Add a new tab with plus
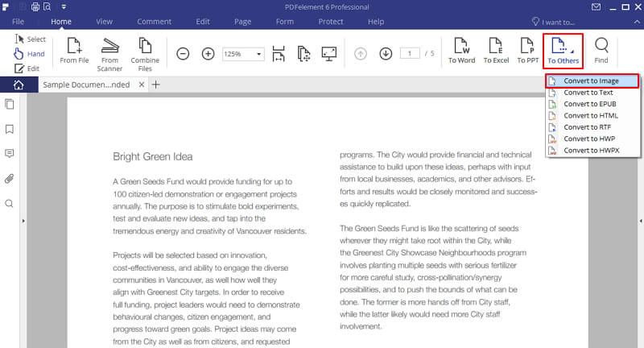 point(155,85)
